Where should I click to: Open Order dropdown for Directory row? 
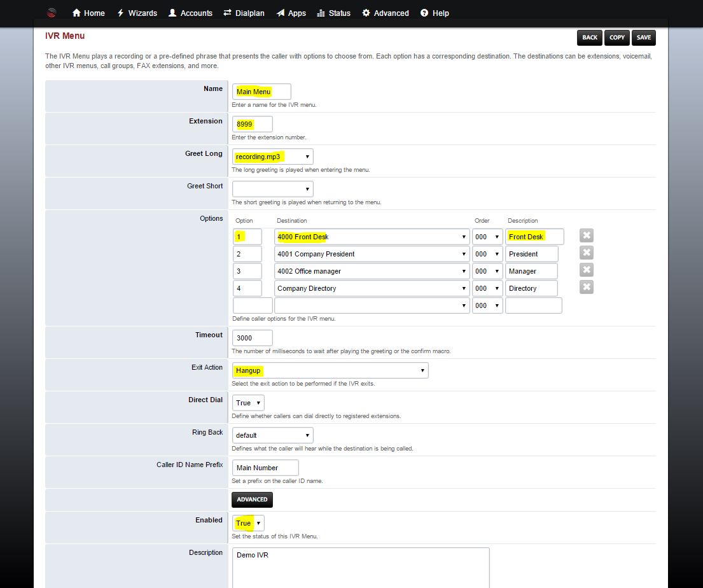coord(487,288)
